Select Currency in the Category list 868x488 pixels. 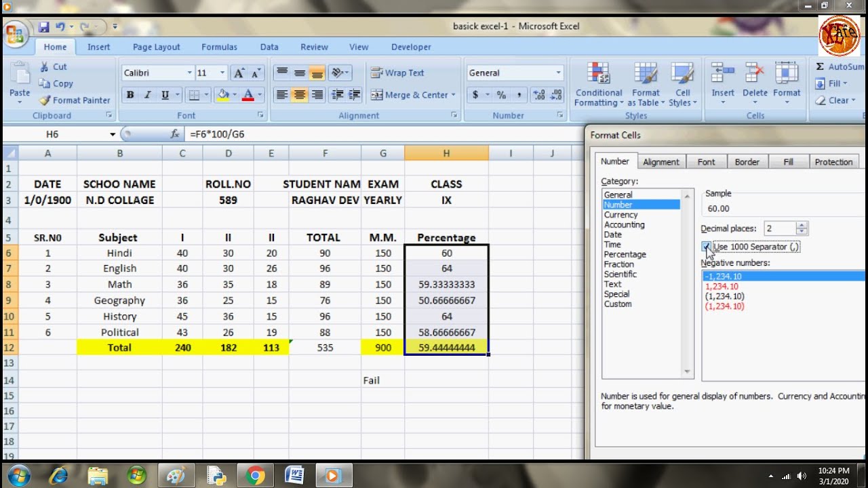(621, 215)
